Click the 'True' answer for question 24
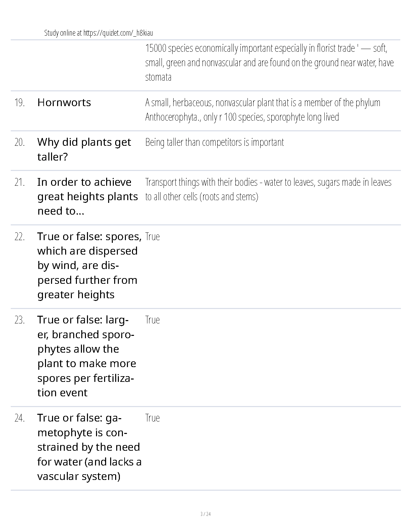Image resolution: width=411 pixels, height=532 pixels. click(x=152, y=418)
